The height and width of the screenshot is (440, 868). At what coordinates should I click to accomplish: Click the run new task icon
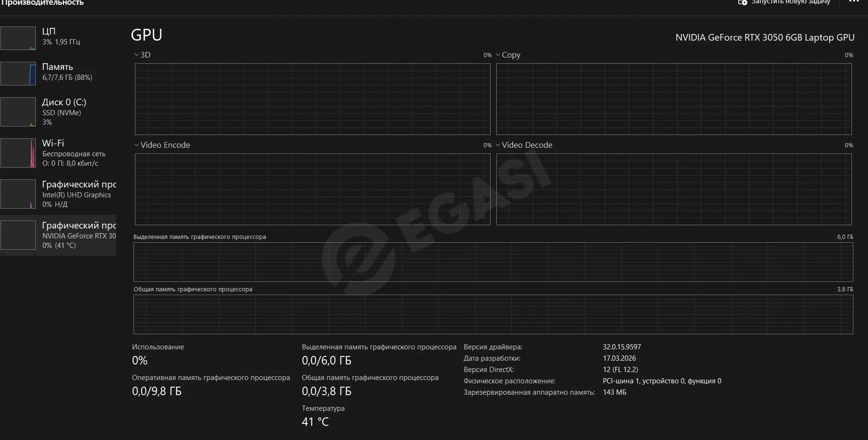click(743, 2)
